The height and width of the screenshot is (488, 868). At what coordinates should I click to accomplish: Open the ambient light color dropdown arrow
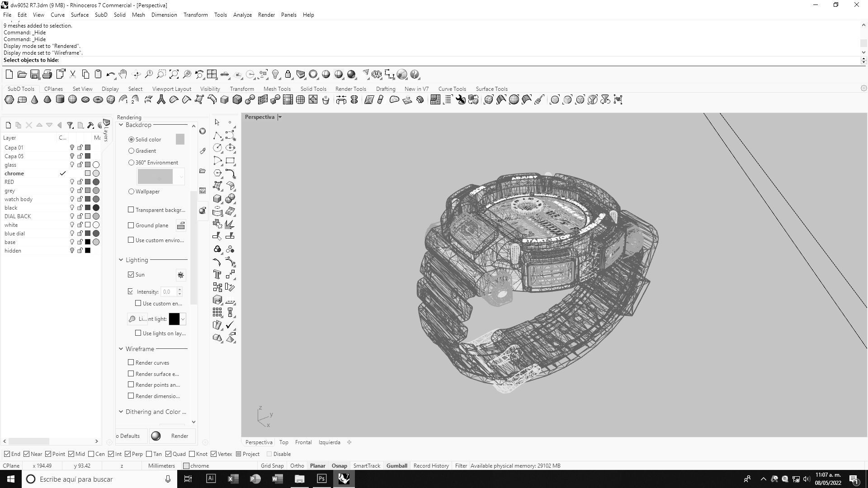click(183, 319)
